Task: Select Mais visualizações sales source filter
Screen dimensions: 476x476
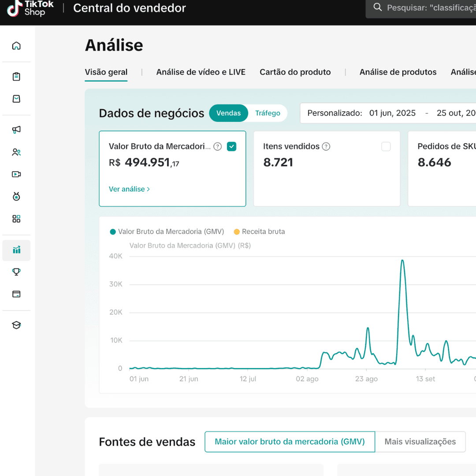Action: [420, 442]
